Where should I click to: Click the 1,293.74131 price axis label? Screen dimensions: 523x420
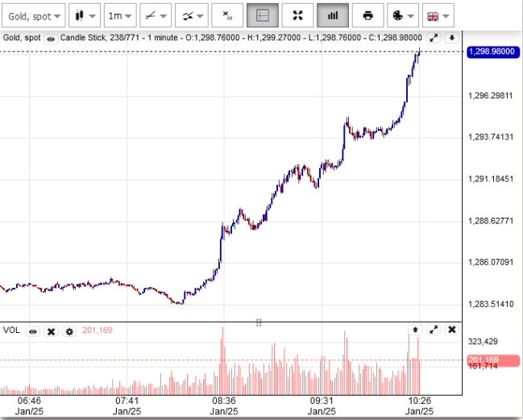pos(491,137)
